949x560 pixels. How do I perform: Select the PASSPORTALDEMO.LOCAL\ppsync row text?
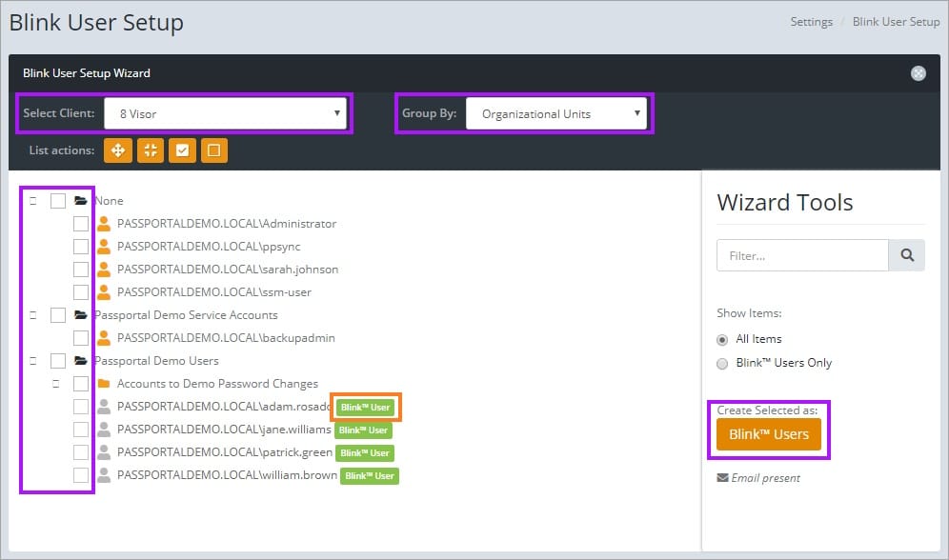pyautogui.click(x=209, y=247)
